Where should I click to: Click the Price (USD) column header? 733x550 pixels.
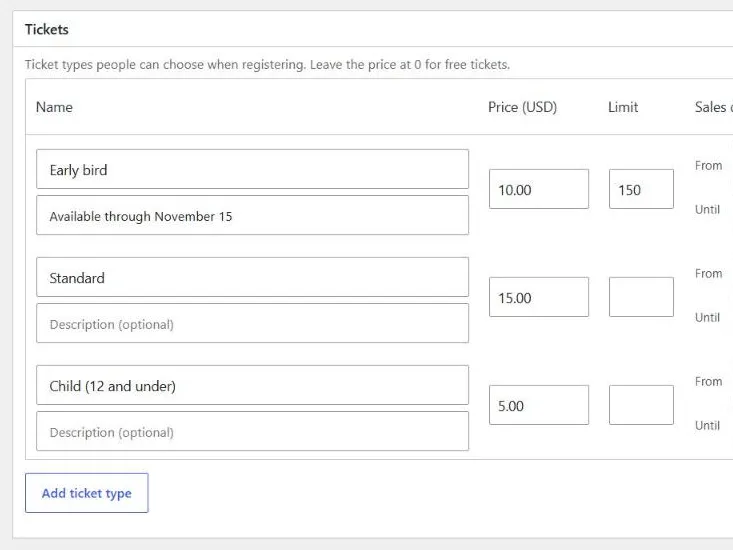tap(522, 107)
